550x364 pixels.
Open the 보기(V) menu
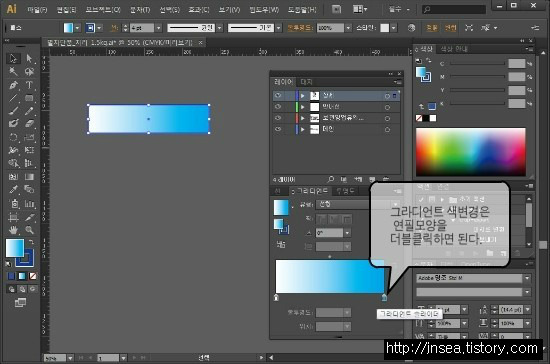point(229,9)
